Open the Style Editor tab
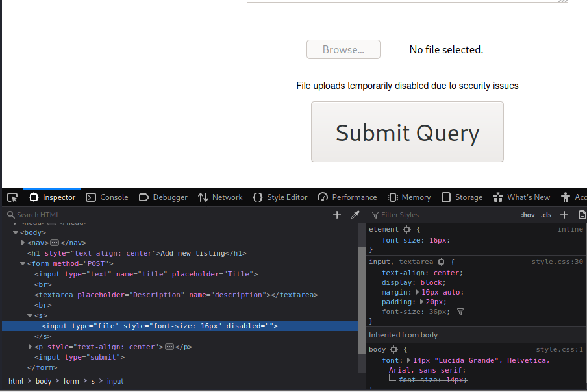Screen dimensions: 587x392 tap(280, 197)
